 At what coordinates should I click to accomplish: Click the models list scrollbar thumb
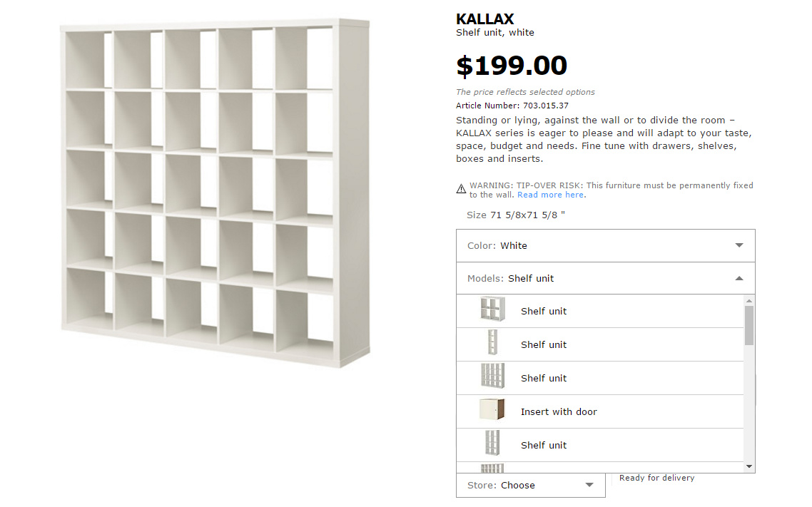(x=749, y=324)
